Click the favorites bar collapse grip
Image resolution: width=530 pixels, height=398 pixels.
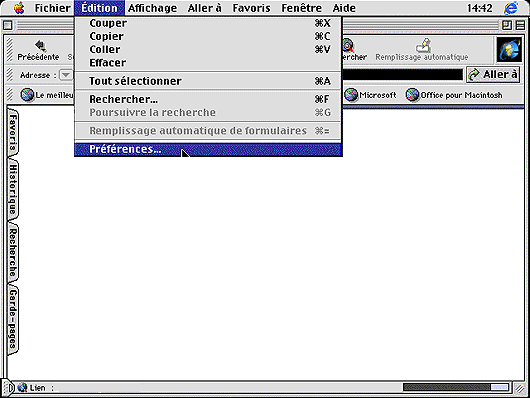10,95
